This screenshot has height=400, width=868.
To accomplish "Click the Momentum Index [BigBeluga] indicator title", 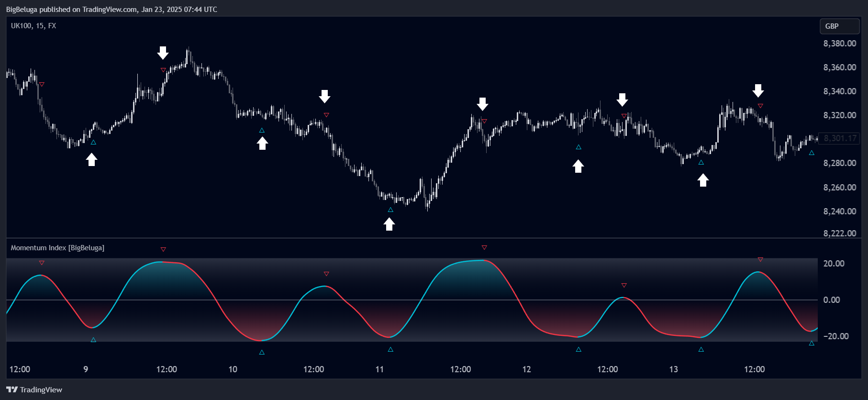I will (57, 248).
